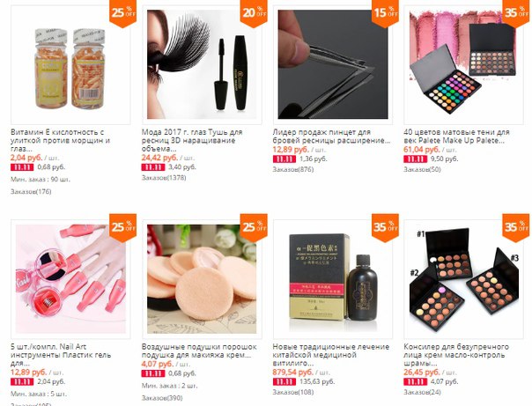Click the 11.11 sale tag under mascara price
The width and height of the screenshot is (532, 406).
(153, 167)
